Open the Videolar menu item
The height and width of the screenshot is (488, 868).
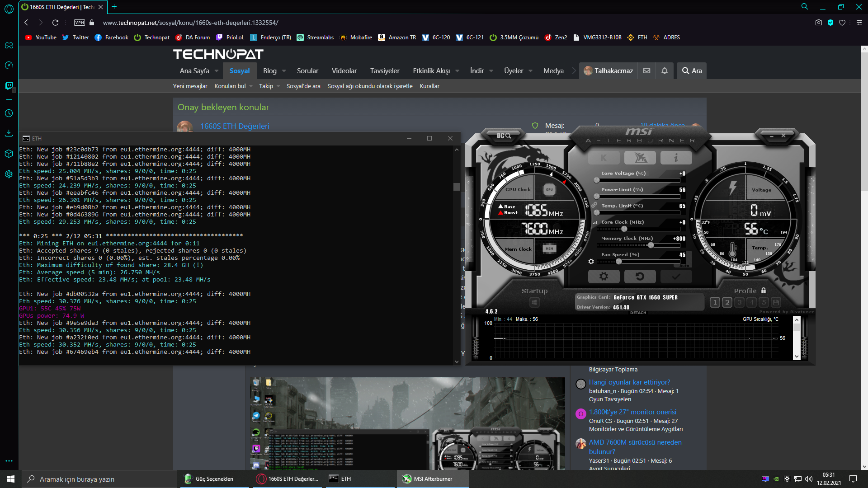pos(344,71)
